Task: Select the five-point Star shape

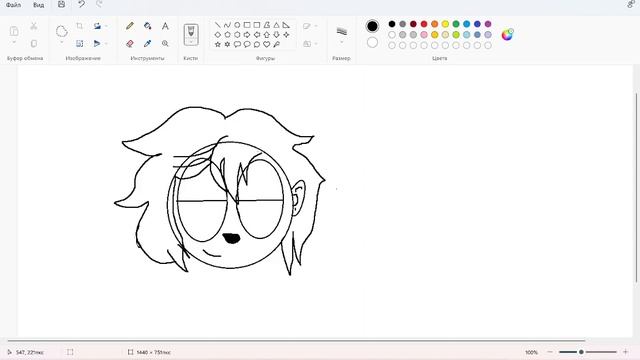Action: pyautogui.click(x=218, y=44)
